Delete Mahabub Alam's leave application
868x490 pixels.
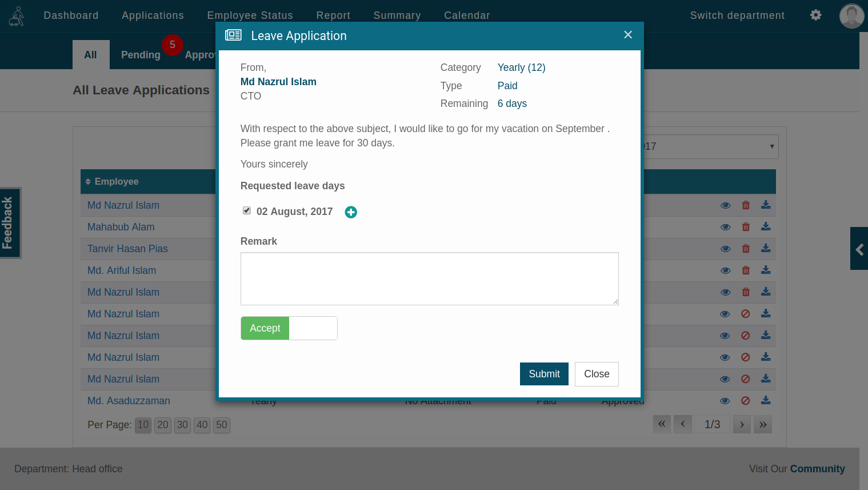(x=746, y=227)
